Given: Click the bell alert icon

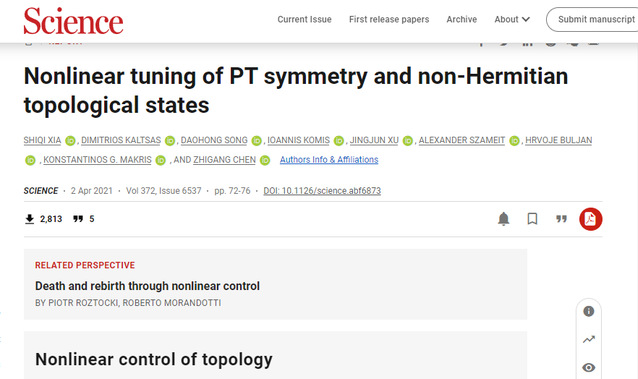Looking at the screenshot, I should (504, 219).
